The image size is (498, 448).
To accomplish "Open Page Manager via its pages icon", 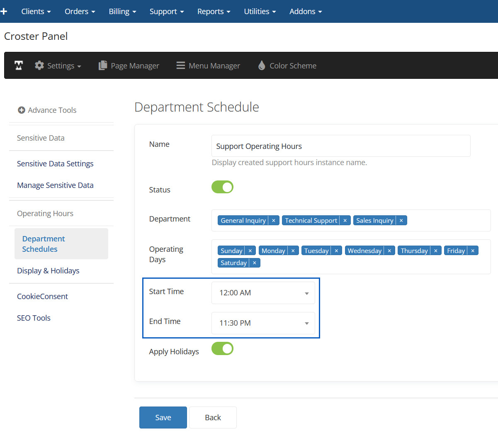I will point(102,66).
